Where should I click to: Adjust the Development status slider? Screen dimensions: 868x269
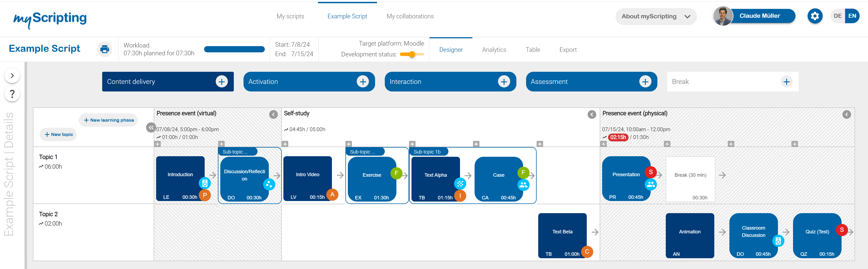412,54
